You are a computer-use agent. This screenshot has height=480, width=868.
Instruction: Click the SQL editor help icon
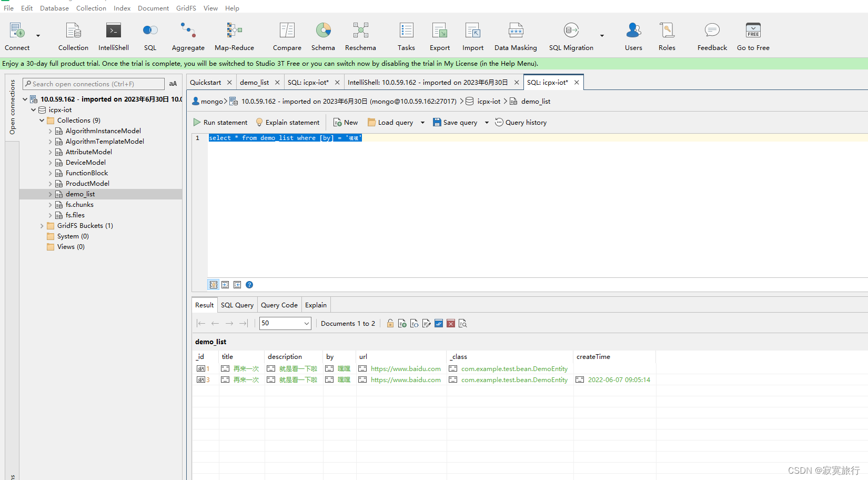point(249,285)
